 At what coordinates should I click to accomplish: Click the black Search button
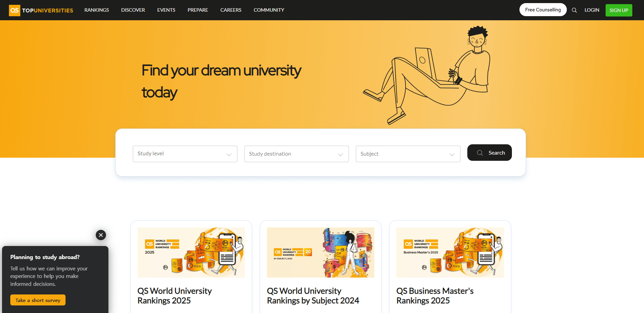(x=490, y=153)
